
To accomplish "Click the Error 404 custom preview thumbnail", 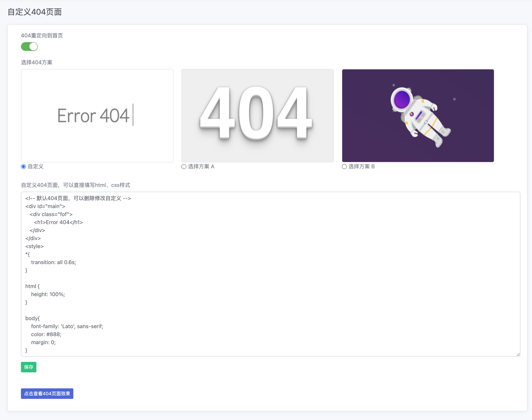I will click(x=97, y=115).
